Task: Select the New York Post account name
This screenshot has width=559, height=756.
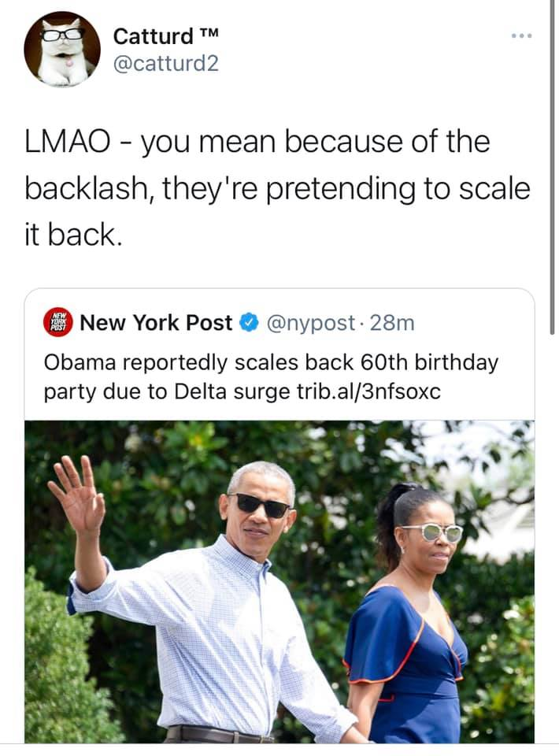Action: (x=157, y=323)
